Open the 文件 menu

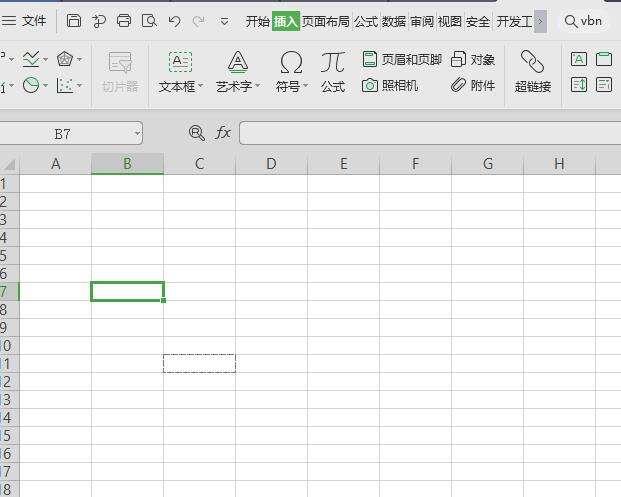(24, 21)
